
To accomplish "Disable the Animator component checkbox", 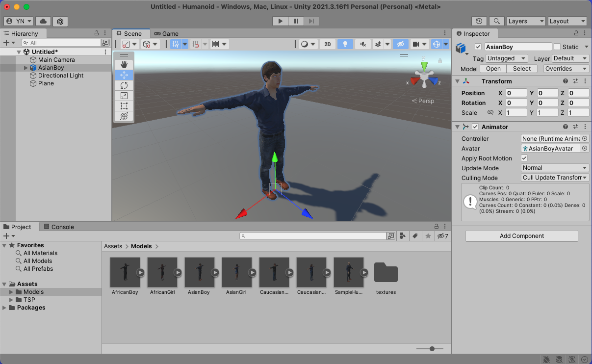I will [x=475, y=127].
